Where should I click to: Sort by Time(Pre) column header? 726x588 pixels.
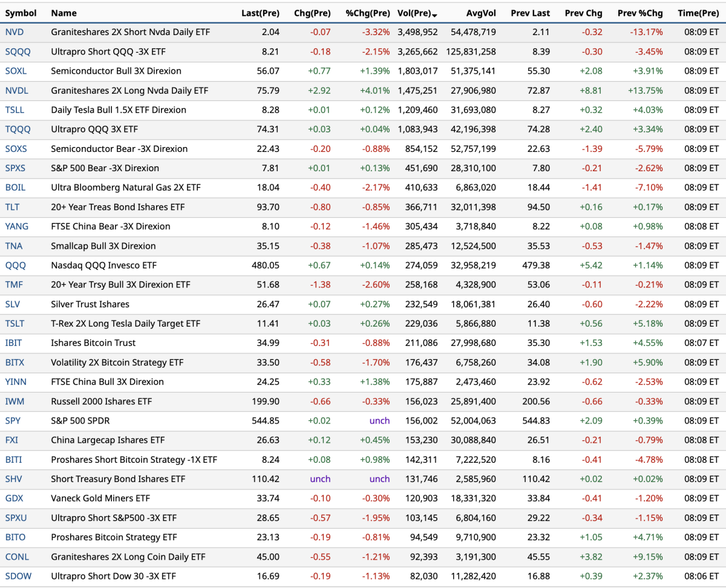pos(698,13)
